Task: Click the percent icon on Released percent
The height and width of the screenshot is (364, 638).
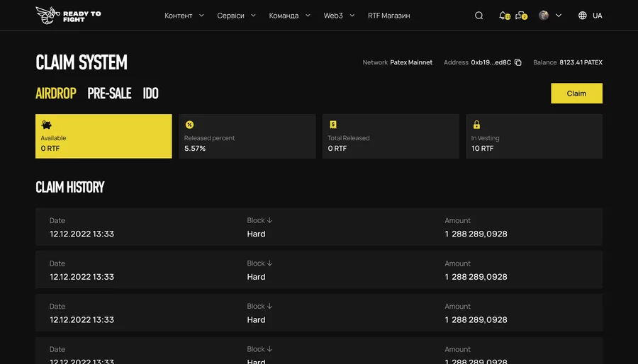Action: click(x=189, y=125)
